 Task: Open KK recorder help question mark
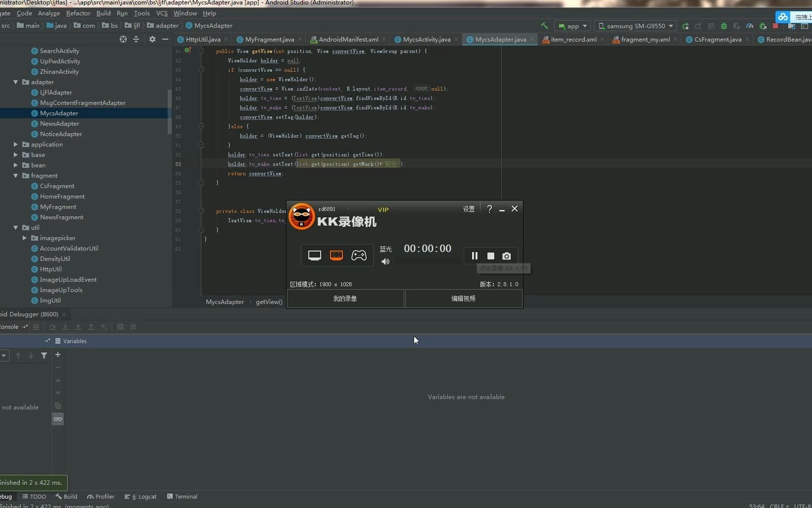tap(489, 209)
